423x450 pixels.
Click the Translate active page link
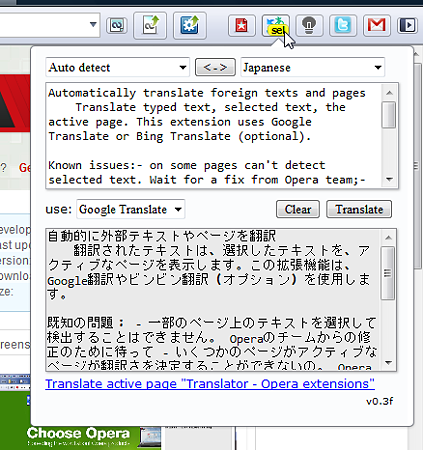coord(210,384)
